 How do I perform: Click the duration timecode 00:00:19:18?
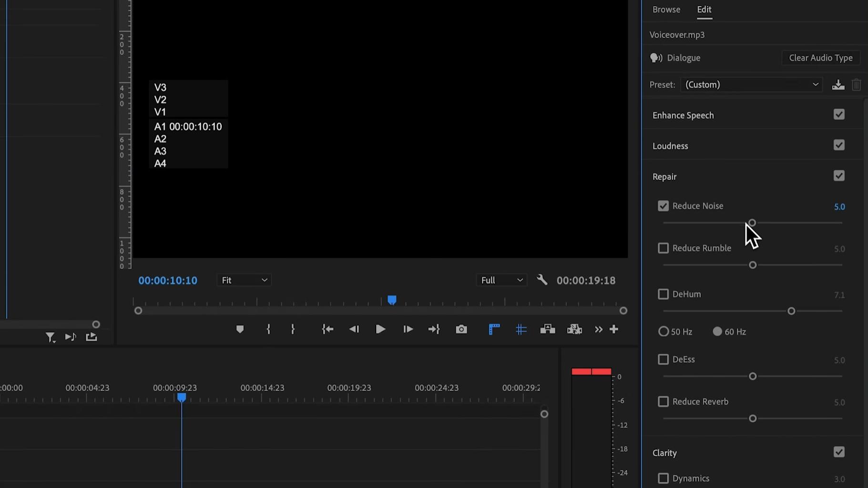coord(586,281)
